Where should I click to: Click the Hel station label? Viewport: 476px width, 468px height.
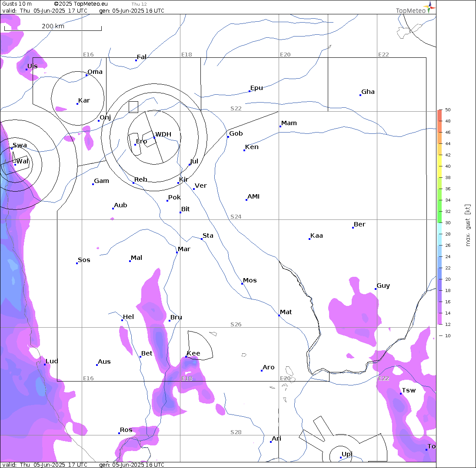128,317
